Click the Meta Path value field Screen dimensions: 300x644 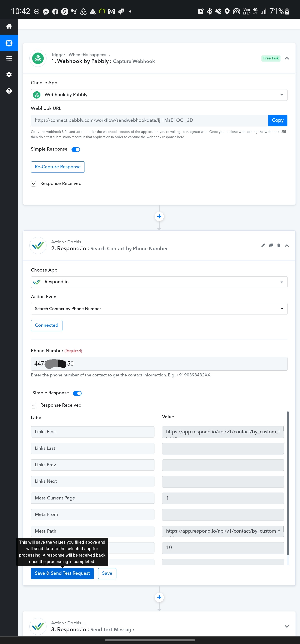coord(223,531)
